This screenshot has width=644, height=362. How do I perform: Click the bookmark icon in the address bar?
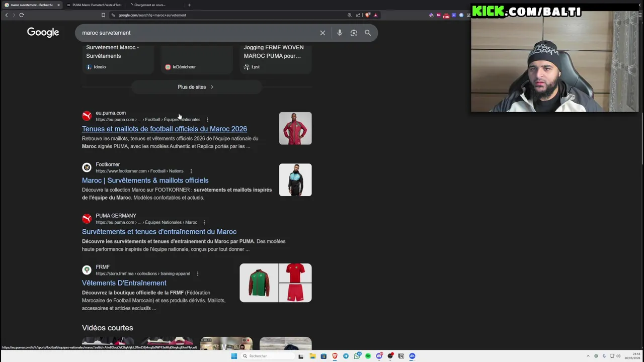(x=103, y=15)
